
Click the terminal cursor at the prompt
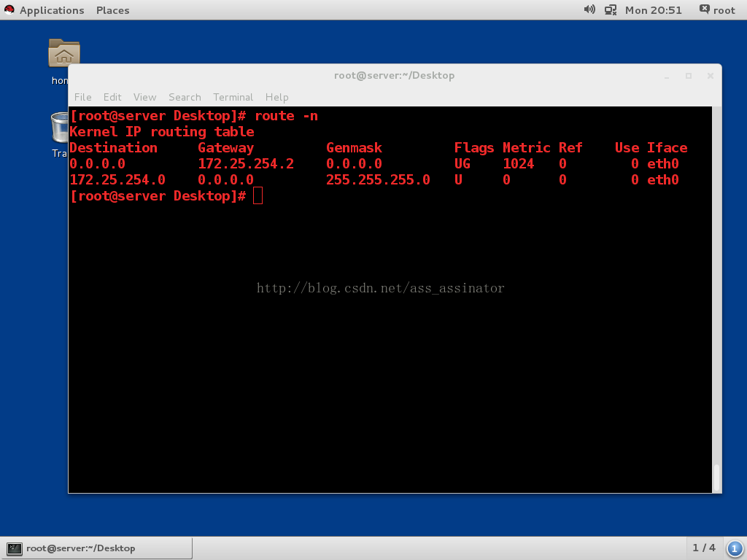(258, 195)
